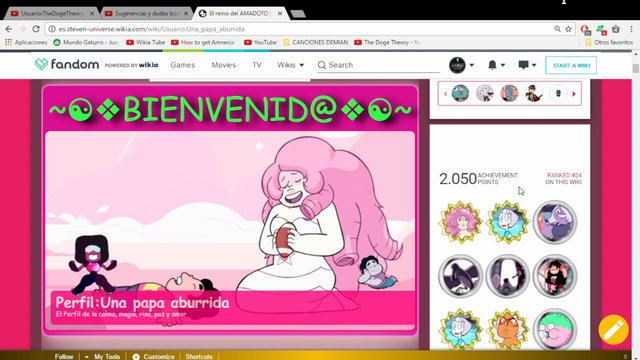Expand the notifications dropdown arrow
Viewport: 640px width, 360px height.
point(502,65)
